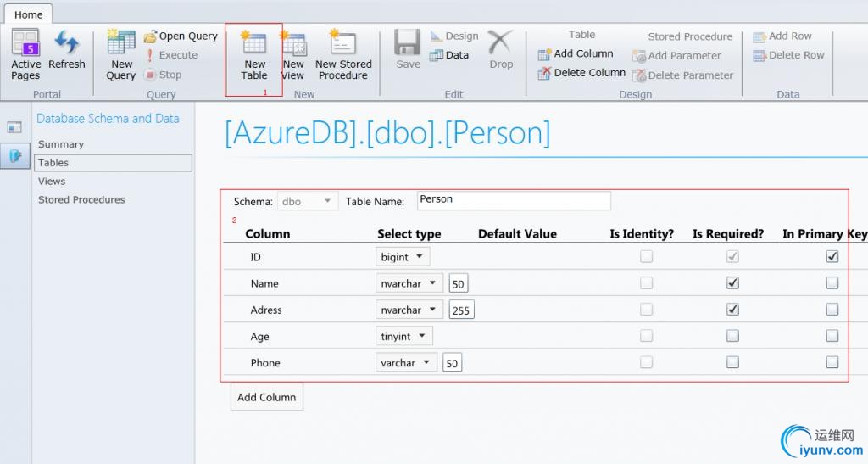
Task: Switch to Design mode in Edit group
Action: (454, 36)
